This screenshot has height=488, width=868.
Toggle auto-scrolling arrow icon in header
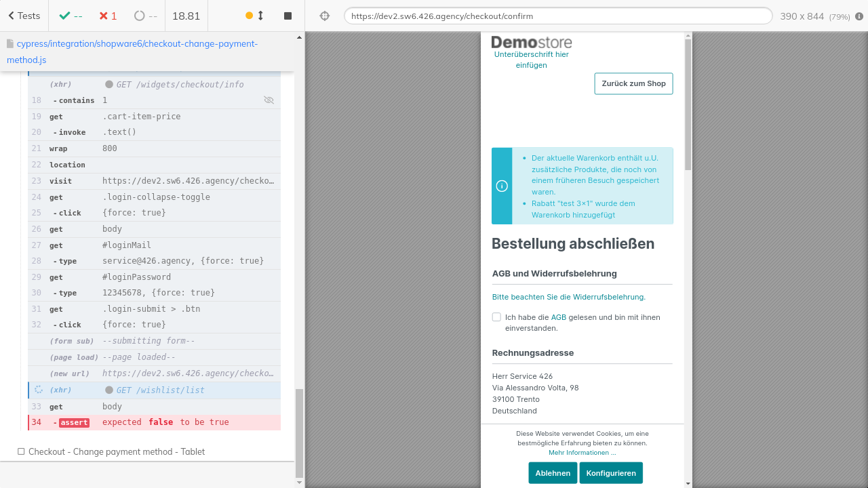pyautogui.click(x=260, y=16)
